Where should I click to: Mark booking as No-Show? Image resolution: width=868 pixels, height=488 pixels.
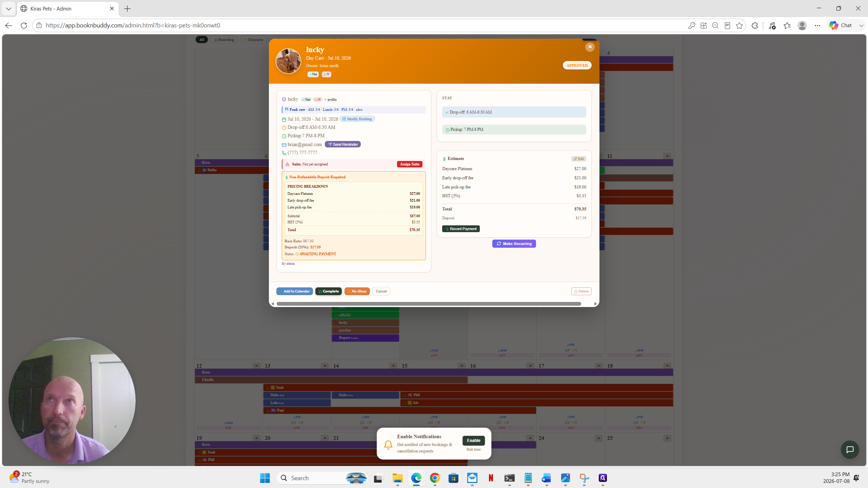[x=357, y=291]
